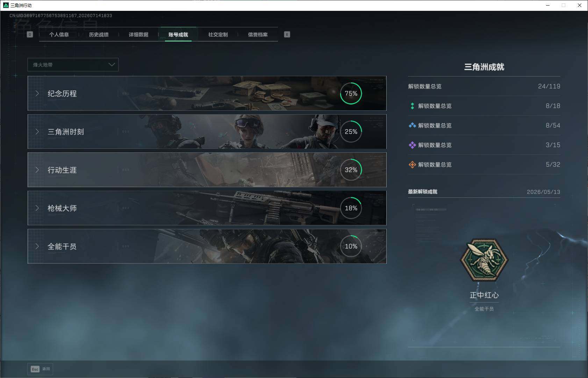Click the purple tier achievement icon
The width and height of the screenshot is (588, 378).
pyautogui.click(x=412, y=145)
